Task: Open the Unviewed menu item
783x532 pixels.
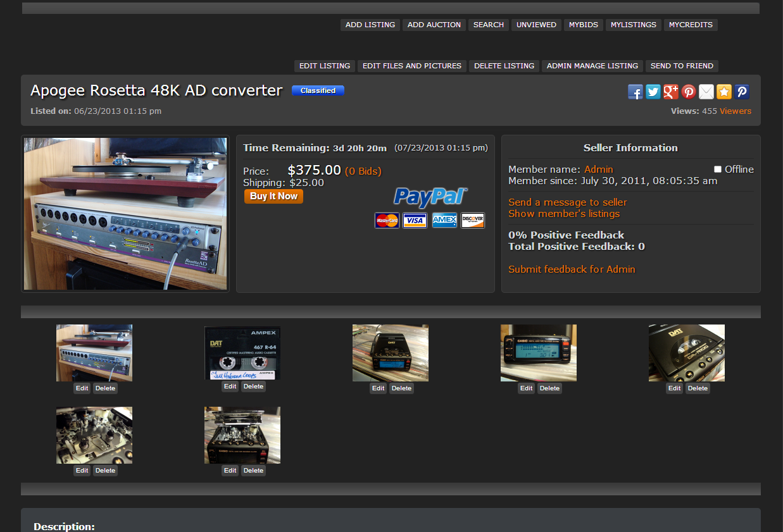Action: tap(536, 25)
